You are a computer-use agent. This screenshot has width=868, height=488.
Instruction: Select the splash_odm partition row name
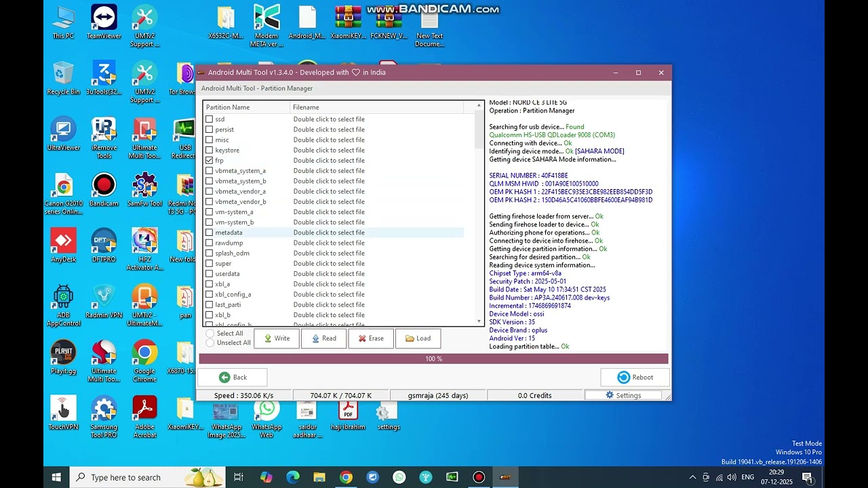(232, 253)
